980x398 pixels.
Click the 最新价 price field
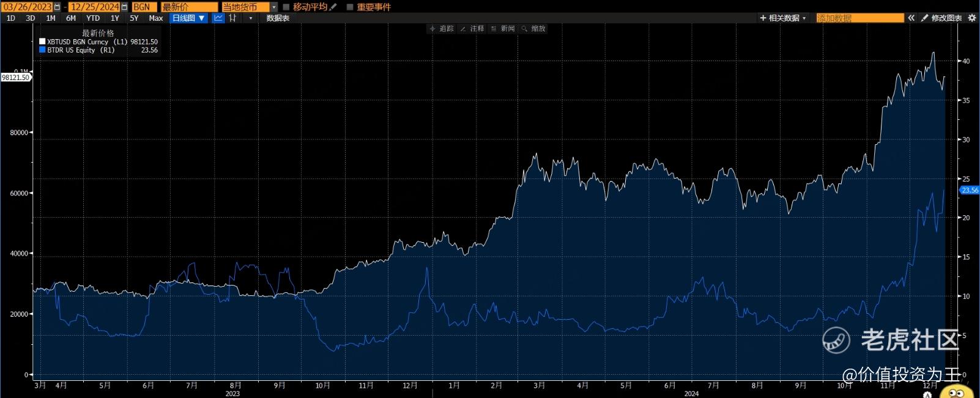click(189, 7)
